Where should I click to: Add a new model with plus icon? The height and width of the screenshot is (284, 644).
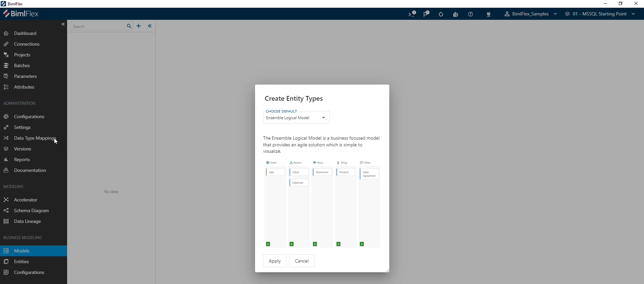[x=139, y=26]
